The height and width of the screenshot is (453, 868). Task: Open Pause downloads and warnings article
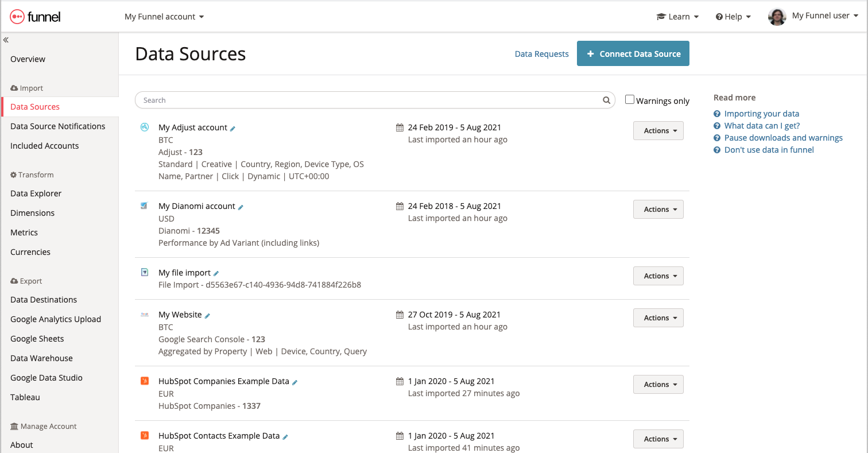coord(784,138)
